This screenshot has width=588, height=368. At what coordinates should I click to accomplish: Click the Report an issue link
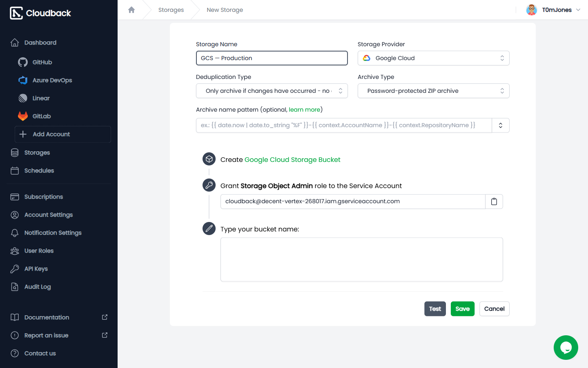[47, 335]
